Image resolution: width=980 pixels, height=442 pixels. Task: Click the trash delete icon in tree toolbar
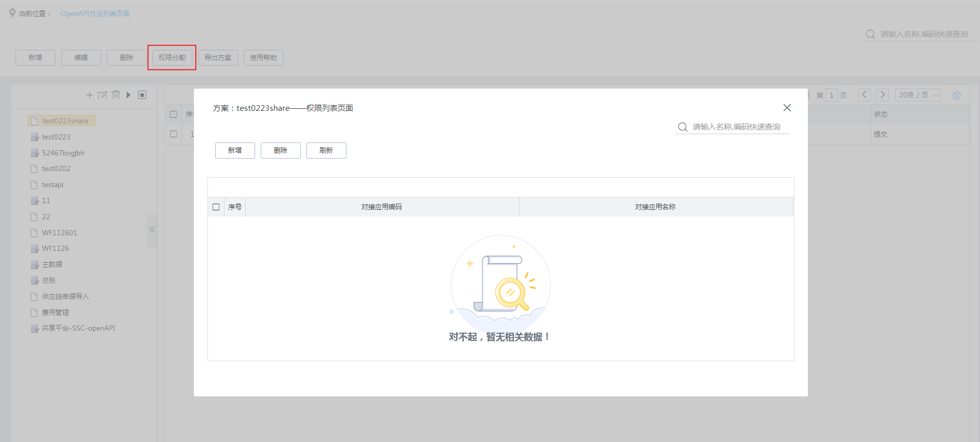(x=116, y=95)
